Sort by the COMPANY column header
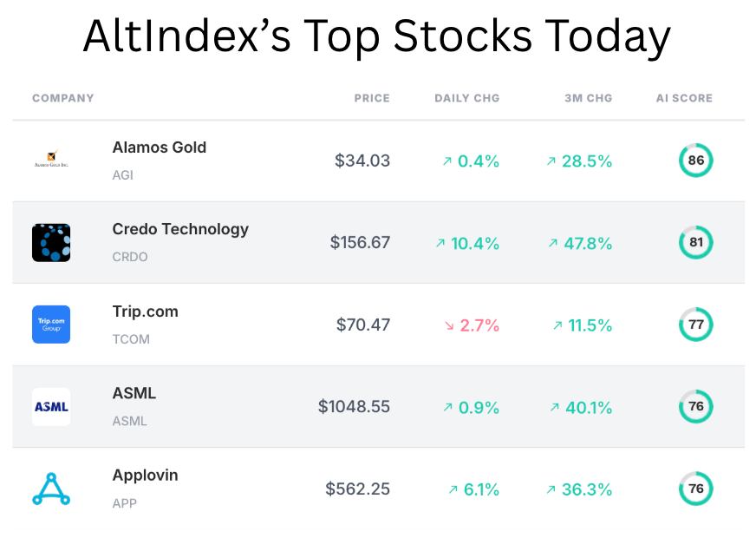 [63, 98]
